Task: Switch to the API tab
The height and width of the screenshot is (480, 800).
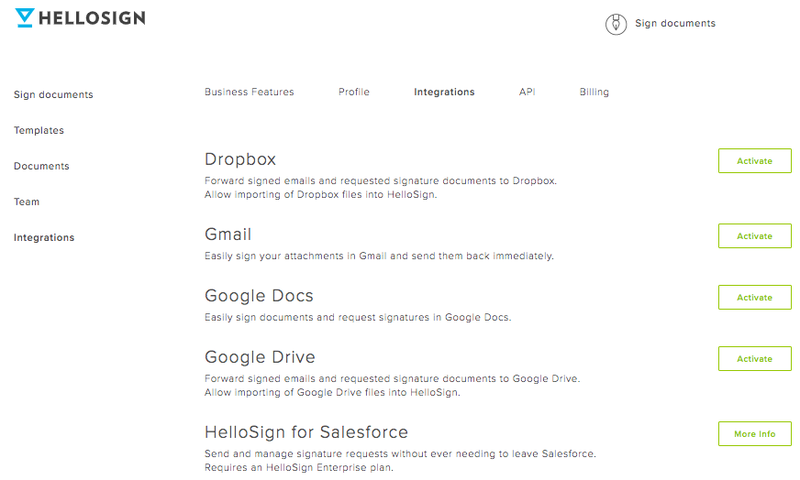Action: tap(527, 92)
